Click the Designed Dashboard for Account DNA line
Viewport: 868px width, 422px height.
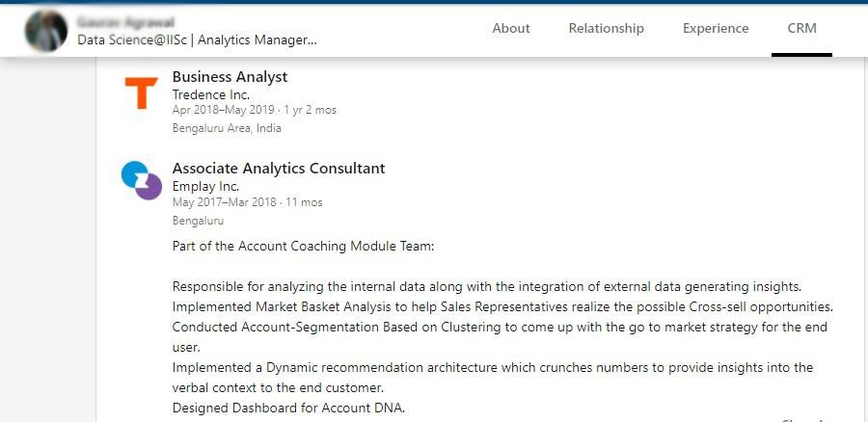(x=289, y=409)
